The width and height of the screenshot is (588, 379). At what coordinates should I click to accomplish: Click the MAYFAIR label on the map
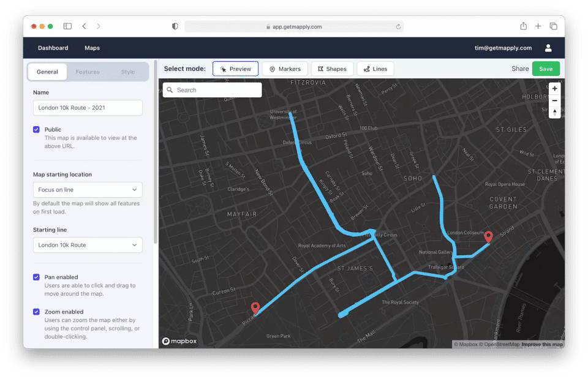coord(242,214)
